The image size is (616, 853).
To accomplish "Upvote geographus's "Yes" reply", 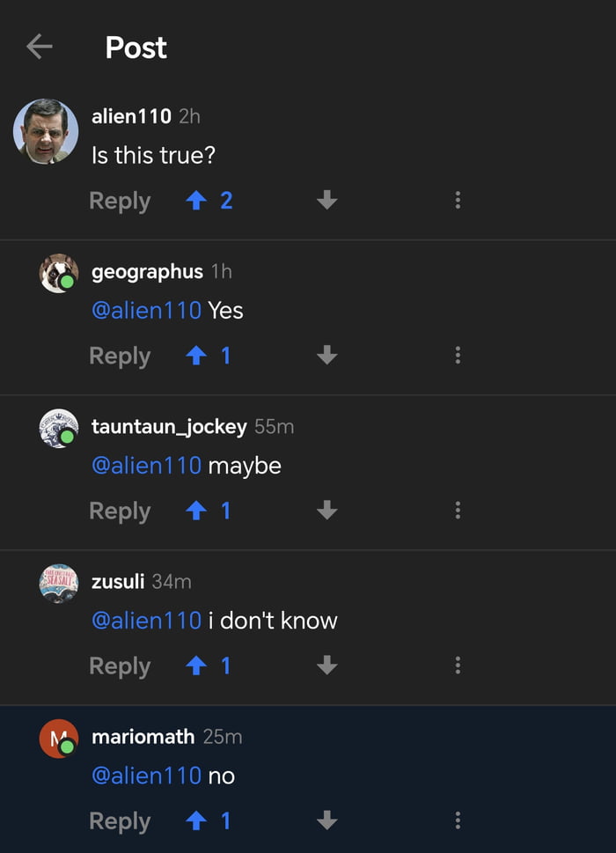I will coord(196,356).
